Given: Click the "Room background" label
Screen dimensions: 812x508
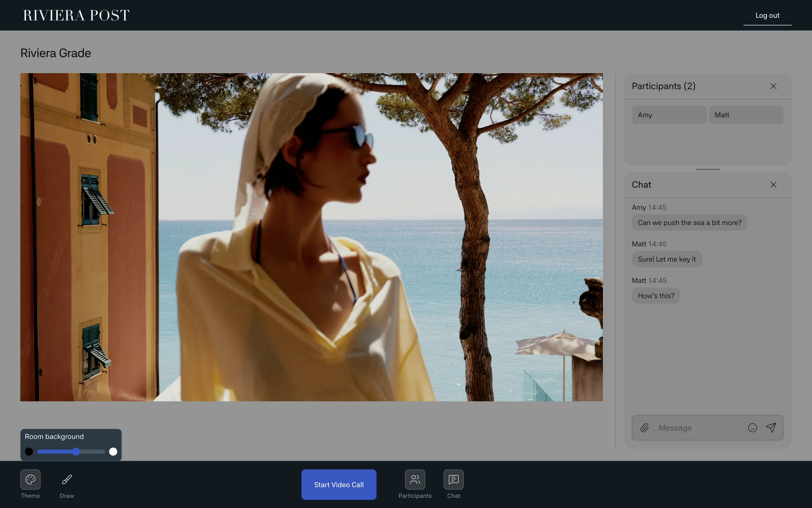Looking at the screenshot, I should click(x=54, y=436).
